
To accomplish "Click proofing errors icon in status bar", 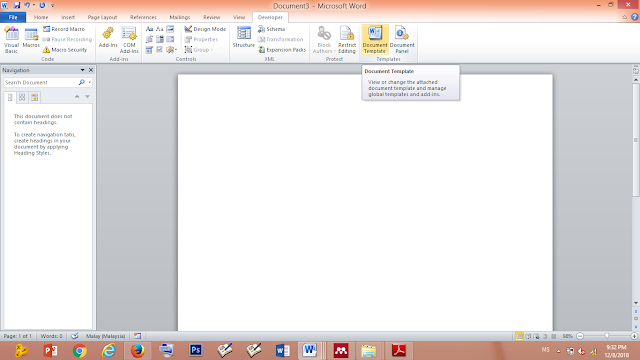I will pyautogui.click(x=75, y=336).
